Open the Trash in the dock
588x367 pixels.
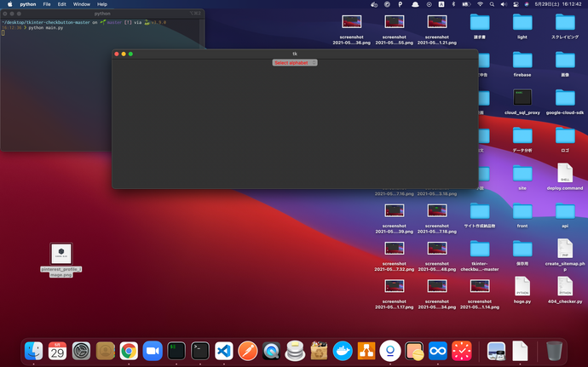(554, 350)
